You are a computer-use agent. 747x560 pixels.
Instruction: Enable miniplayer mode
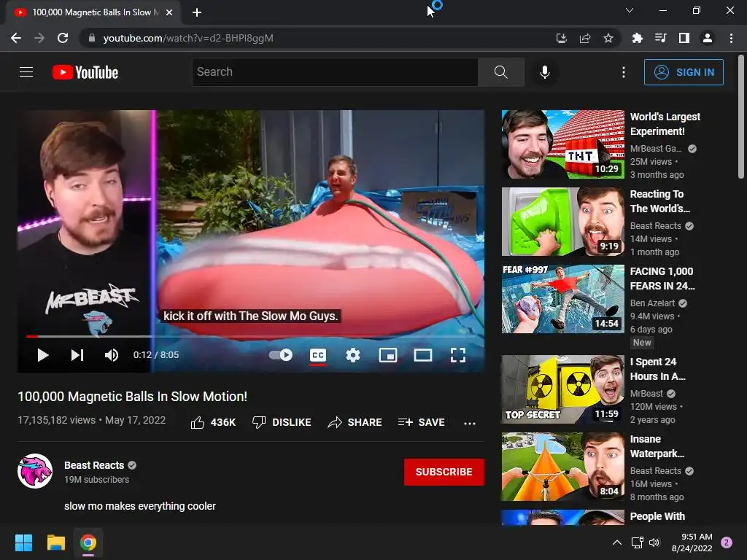tap(388, 355)
